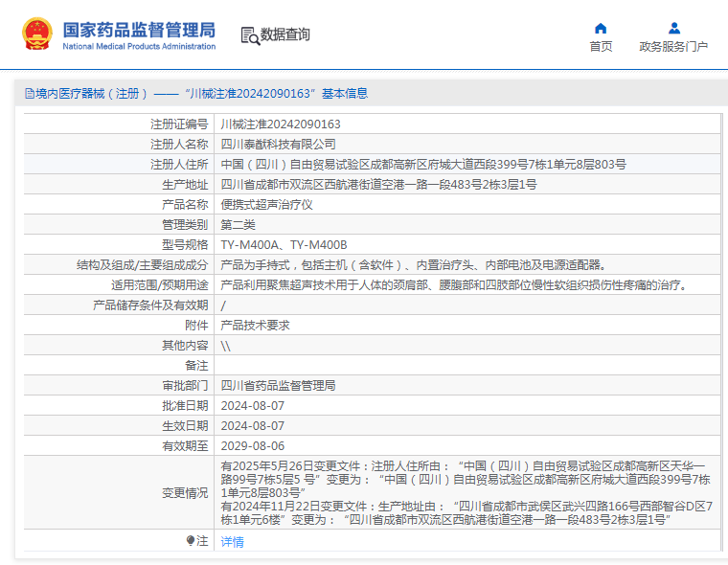
Task: Open the 详情 link in the notes row
Action: pyautogui.click(x=232, y=542)
